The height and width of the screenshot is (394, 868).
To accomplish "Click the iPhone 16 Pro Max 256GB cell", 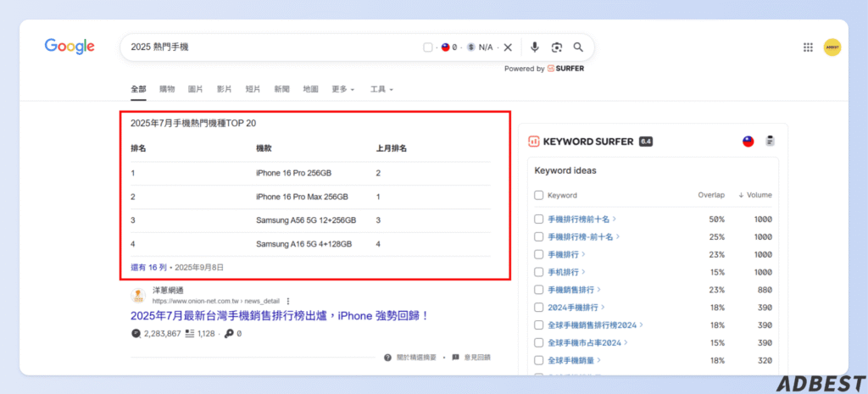I will (302, 197).
